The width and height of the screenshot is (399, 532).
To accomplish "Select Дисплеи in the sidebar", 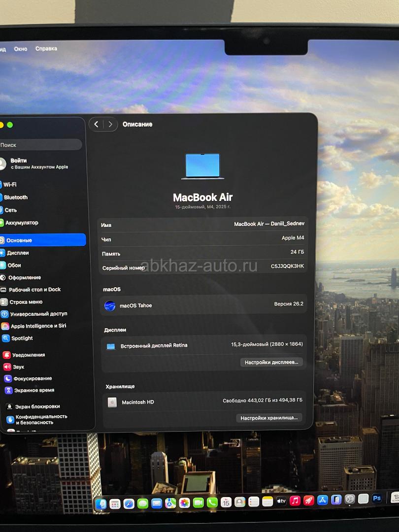I will click(x=18, y=253).
